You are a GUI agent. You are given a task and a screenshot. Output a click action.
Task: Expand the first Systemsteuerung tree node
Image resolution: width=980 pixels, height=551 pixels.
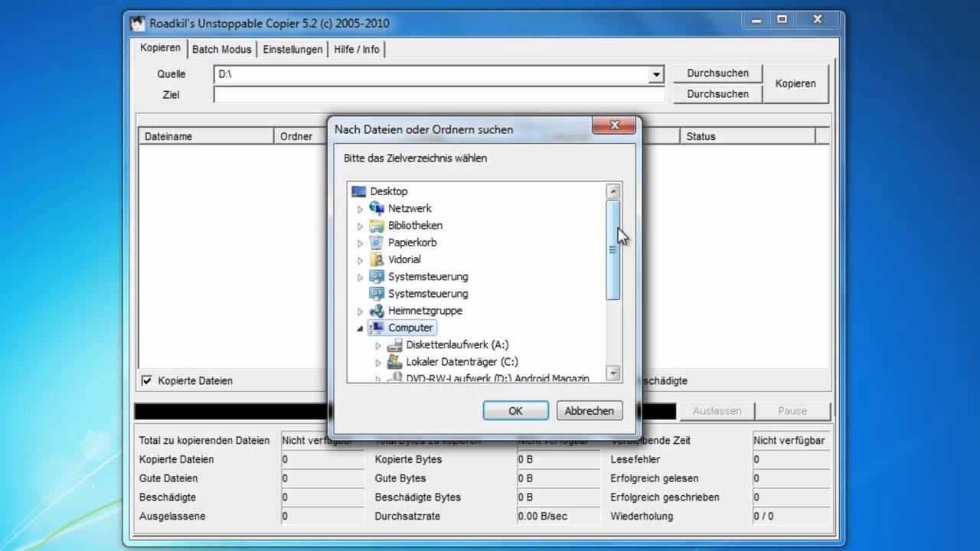pyautogui.click(x=360, y=277)
